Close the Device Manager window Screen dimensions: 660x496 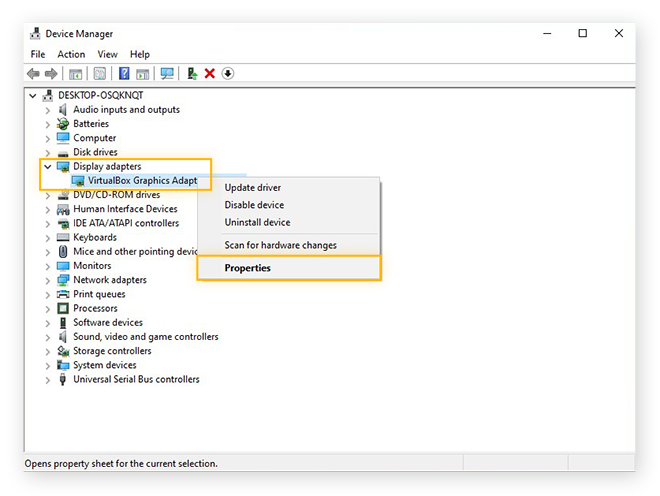tap(619, 33)
